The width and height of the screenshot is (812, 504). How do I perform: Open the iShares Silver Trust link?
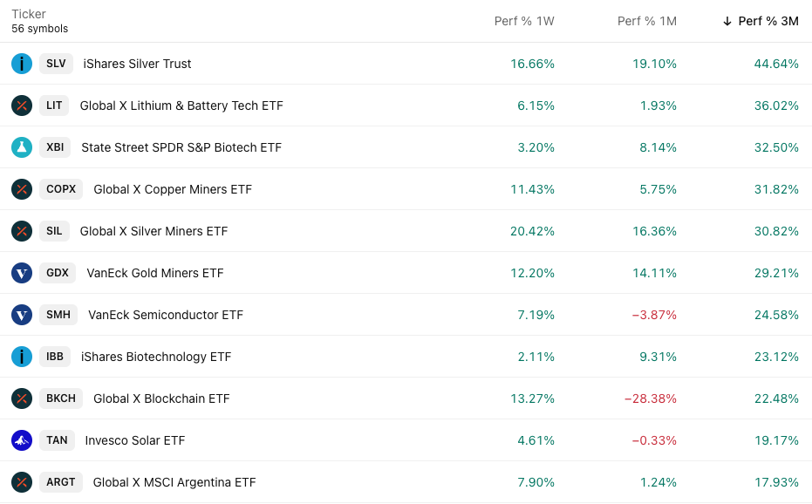[x=137, y=64]
